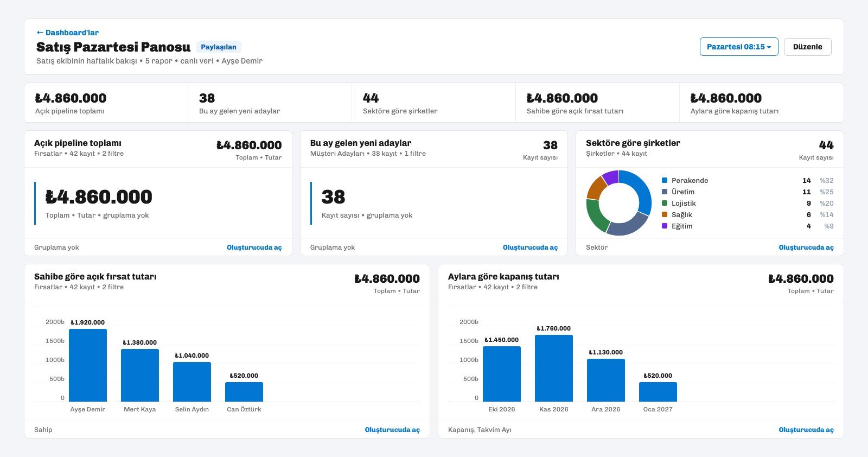This screenshot has width=868, height=457.
Task: Open the Pazartesi 08:15 dropdown
Action: pos(739,47)
